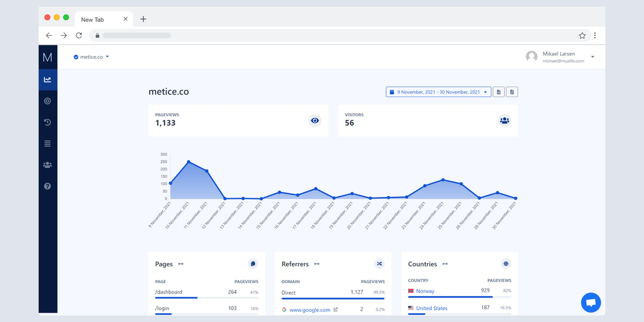Export data using the CSV document icon
The width and height of the screenshot is (644, 322).
(512, 92)
